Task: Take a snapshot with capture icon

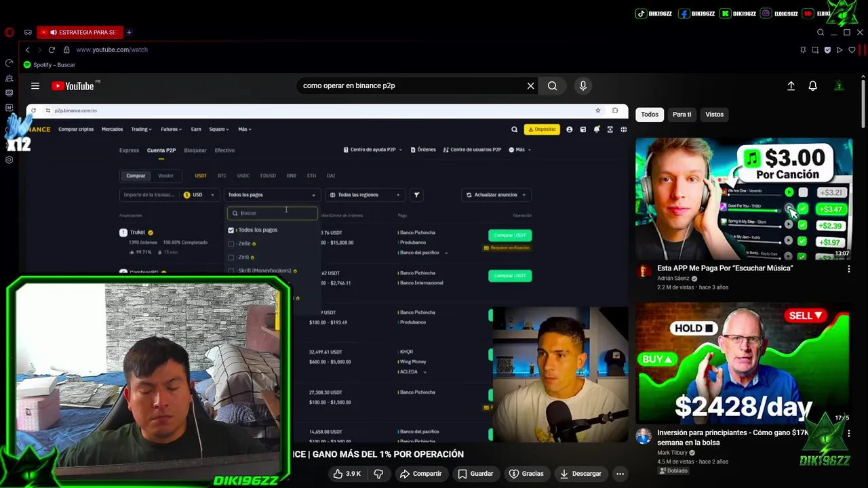Action: (815, 49)
